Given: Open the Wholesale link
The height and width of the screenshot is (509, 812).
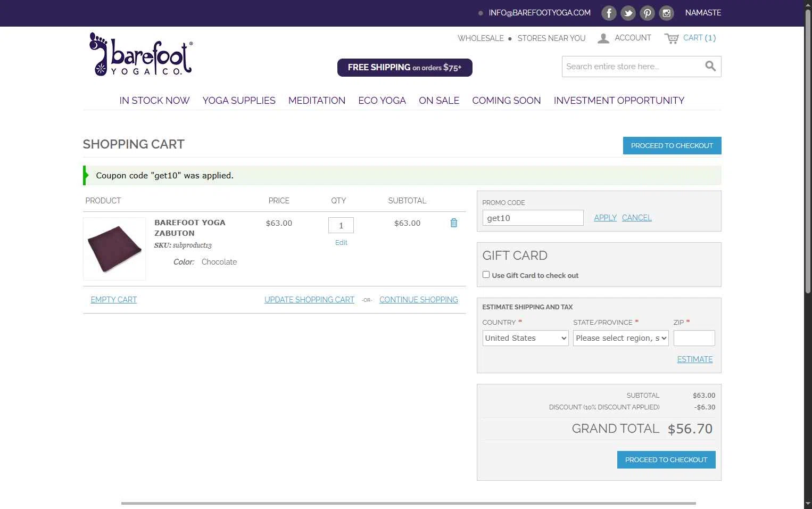Looking at the screenshot, I should coord(480,38).
